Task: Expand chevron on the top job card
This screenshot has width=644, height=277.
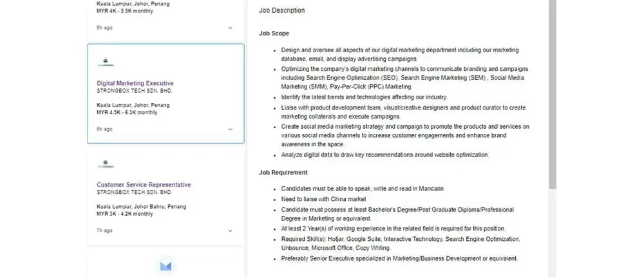Action: 231,28
